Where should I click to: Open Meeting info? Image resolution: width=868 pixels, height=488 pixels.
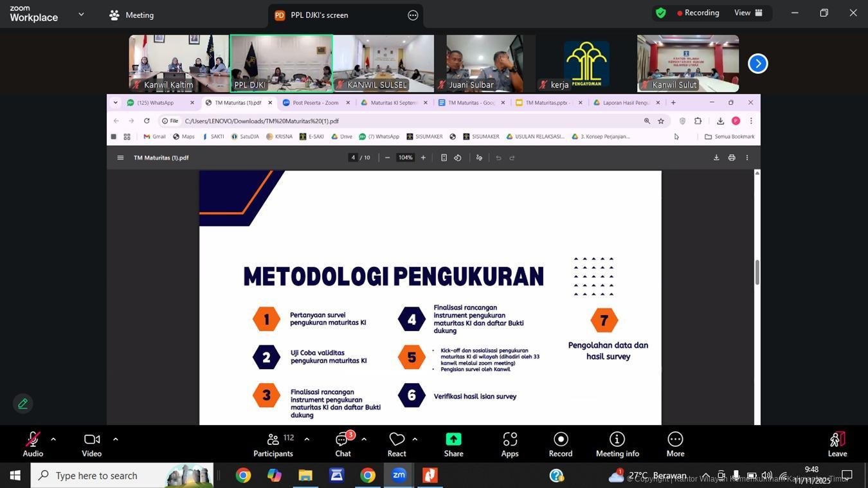[x=617, y=444]
